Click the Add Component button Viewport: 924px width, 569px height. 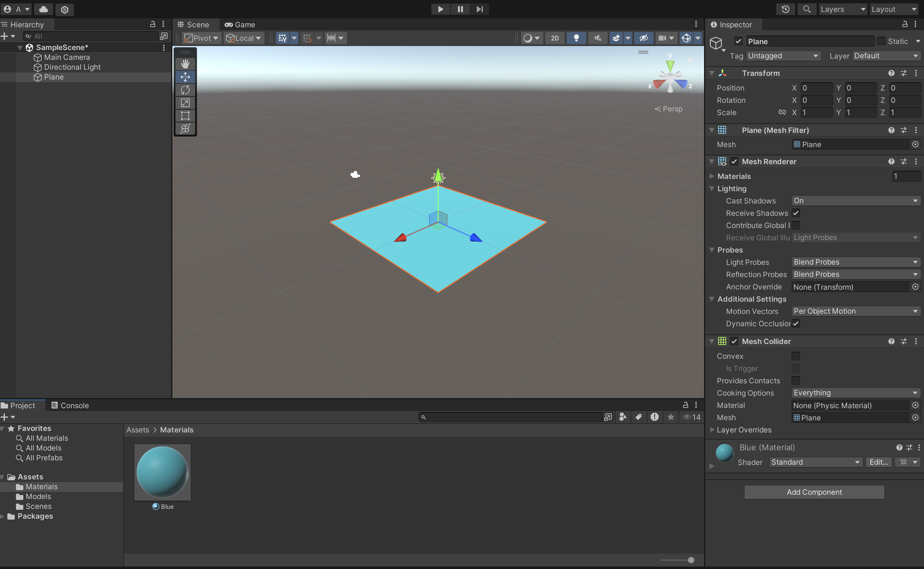tap(814, 492)
